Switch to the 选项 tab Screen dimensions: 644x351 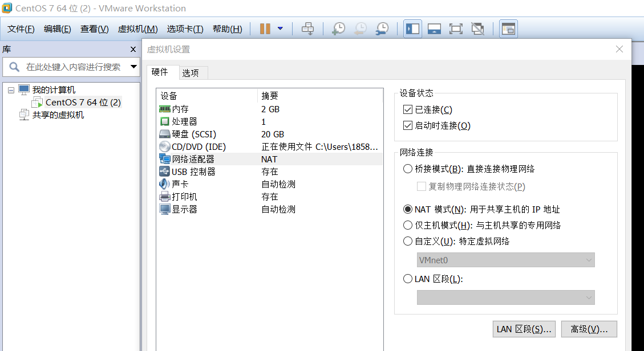tap(193, 72)
